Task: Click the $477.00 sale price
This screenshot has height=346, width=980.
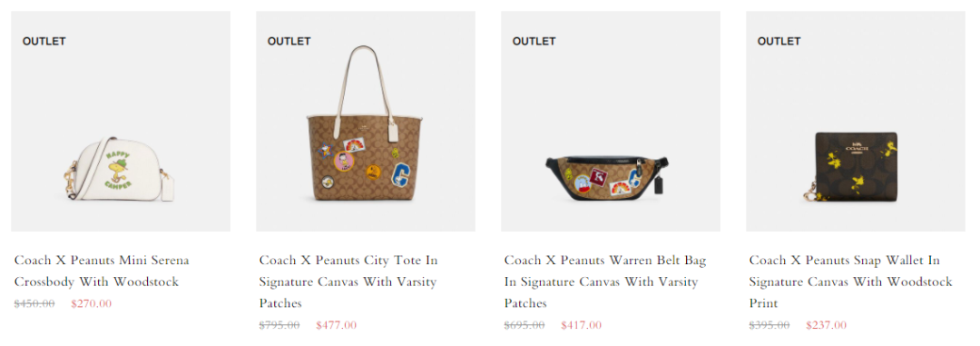Action: [337, 325]
